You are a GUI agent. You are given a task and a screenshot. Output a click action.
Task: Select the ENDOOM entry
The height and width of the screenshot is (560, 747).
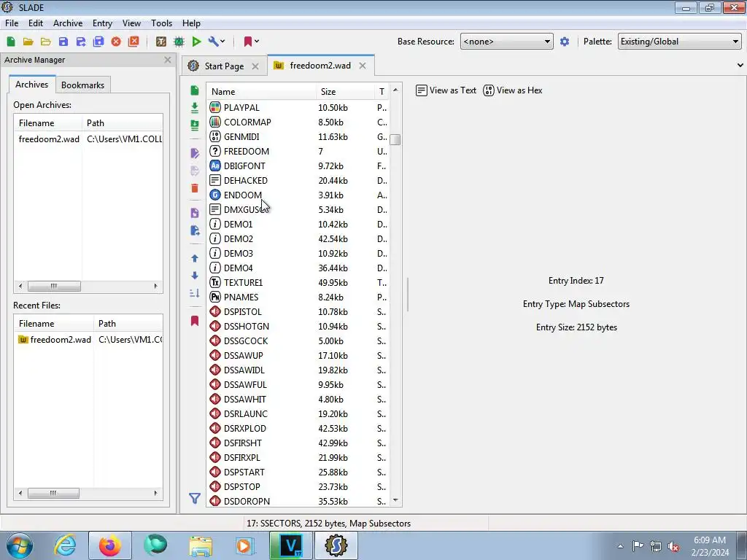pos(298,195)
